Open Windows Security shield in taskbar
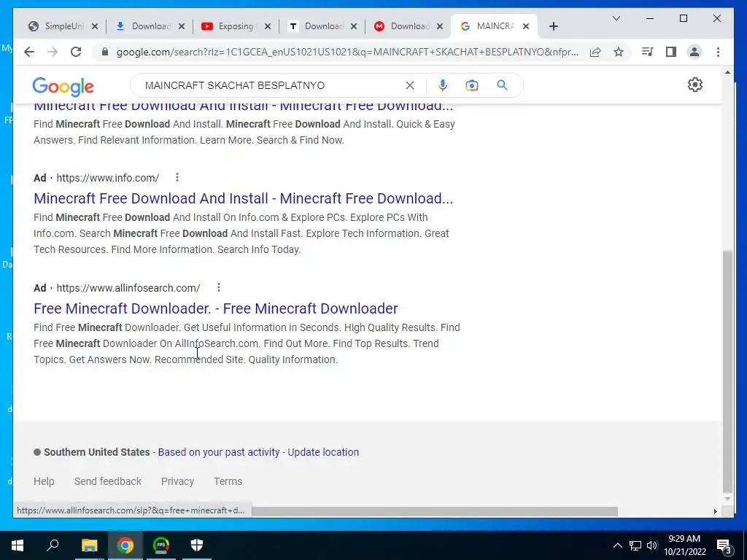 197,545
